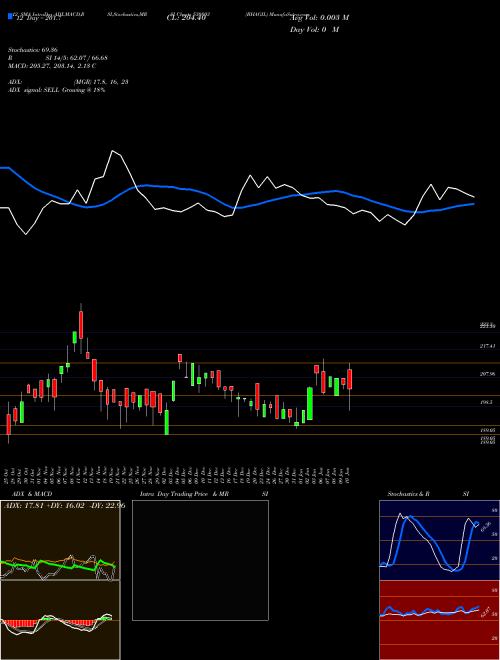Click the 207.96 price axis label
This screenshot has height=660, width=500.
[x=487, y=374]
